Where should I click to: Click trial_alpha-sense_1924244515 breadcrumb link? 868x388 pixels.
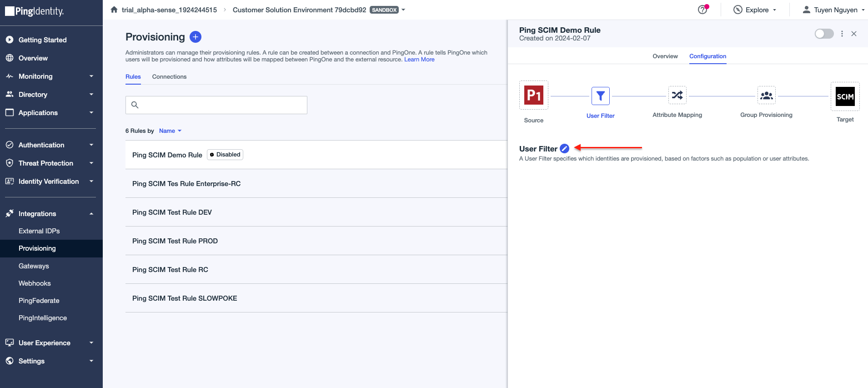point(169,10)
